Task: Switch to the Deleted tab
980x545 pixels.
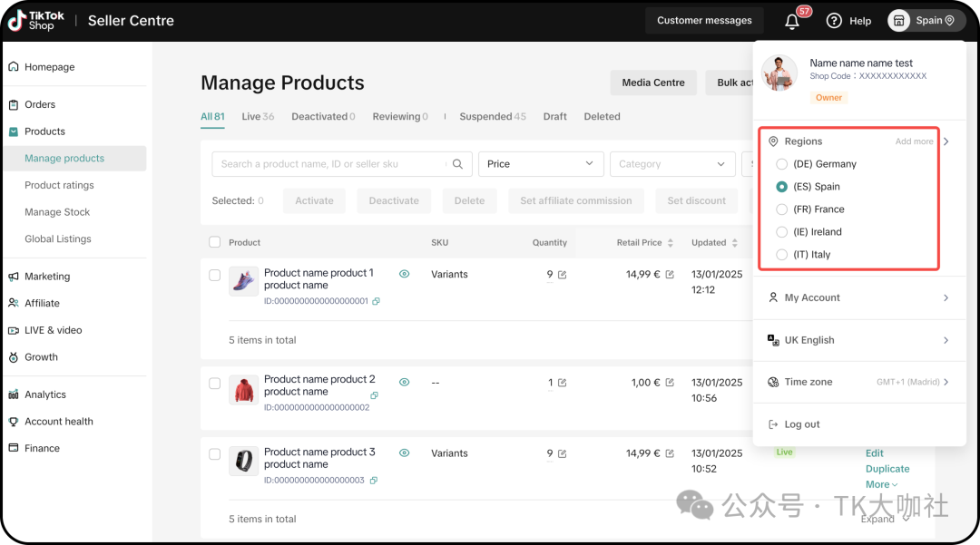Action: (x=602, y=117)
